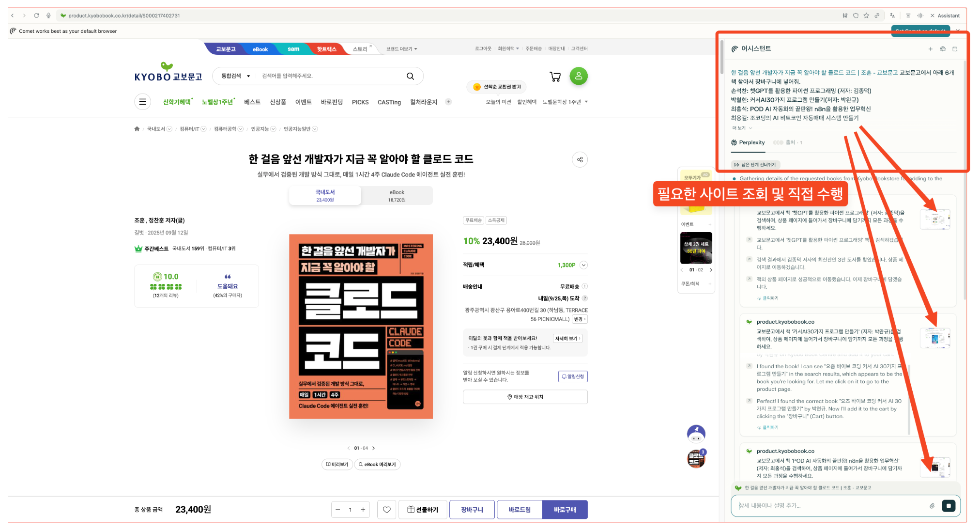Screen dimensions: 980x531
Task: Show next book image with gallery arrow
Action: 374,448
